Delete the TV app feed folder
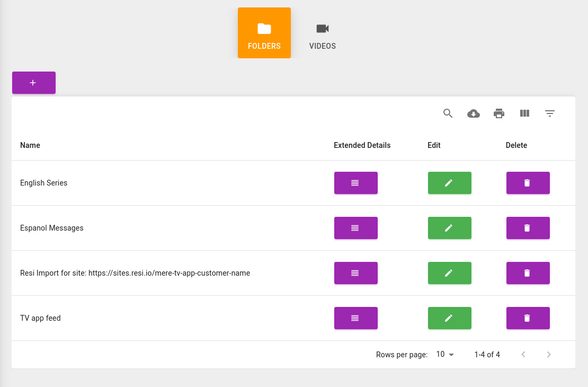The width and height of the screenshot is (588, 387). pyautogui.click(x=528, y=318)
